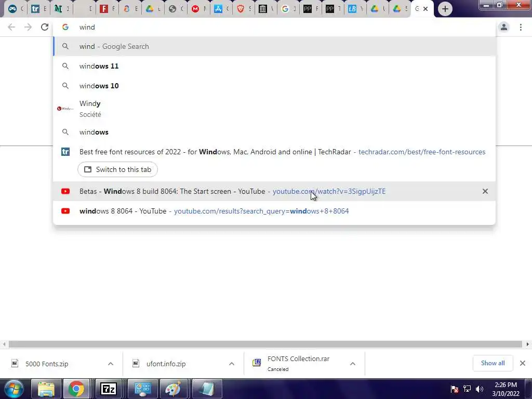Select the 'wind - Google Search' suggestion

(274, 46)
